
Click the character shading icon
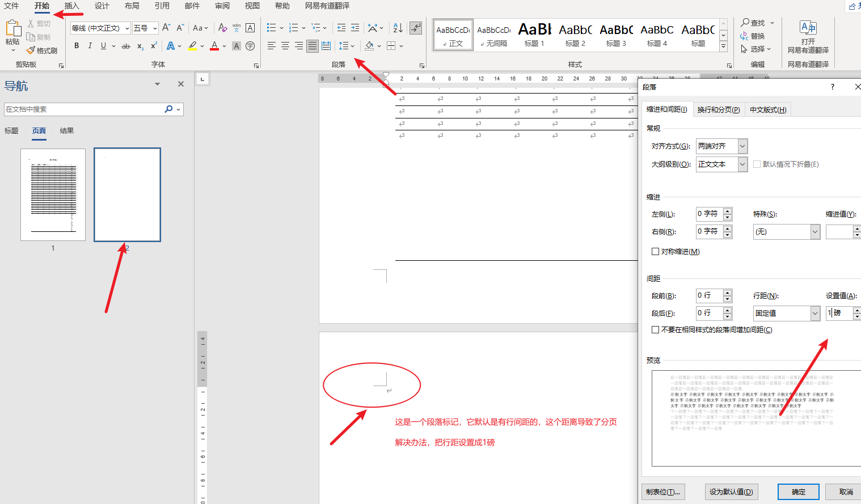(237, 46)
